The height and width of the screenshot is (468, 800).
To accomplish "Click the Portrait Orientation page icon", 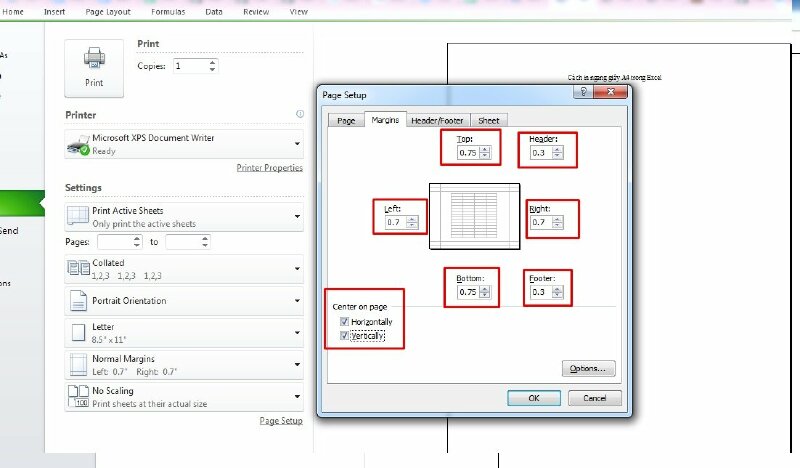I will pyautogui.click(x=78, y=301).
